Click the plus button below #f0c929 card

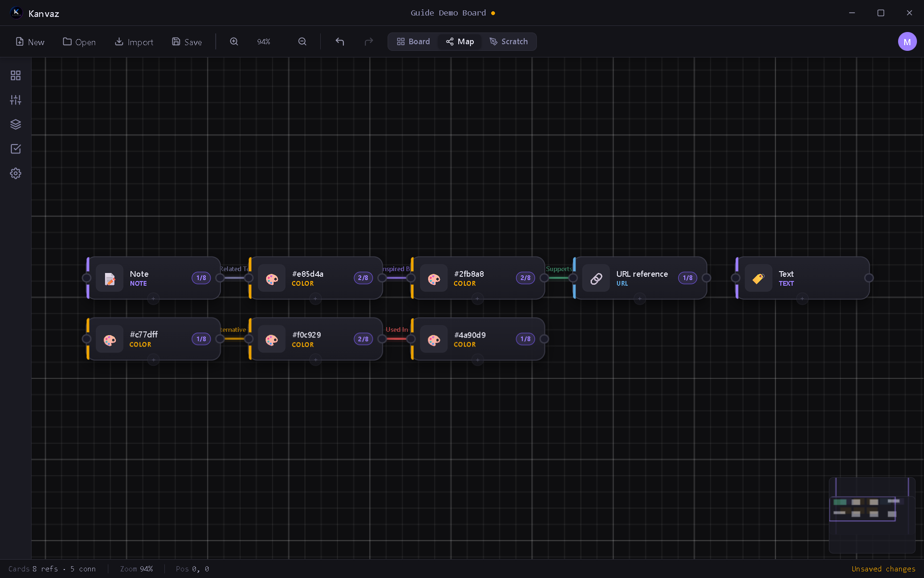(x=316, y=360)
